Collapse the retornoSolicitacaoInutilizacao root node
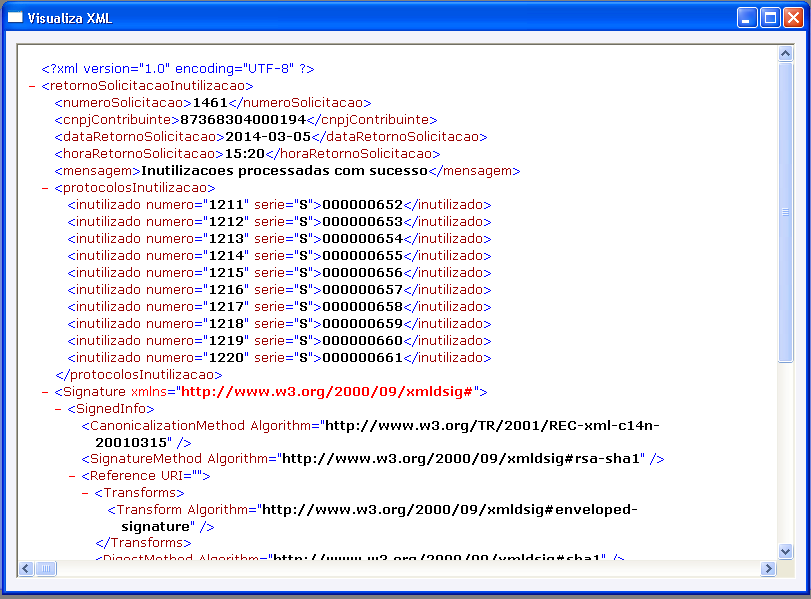The width and height of the screenshot is (811, 599). coord(32,86)
